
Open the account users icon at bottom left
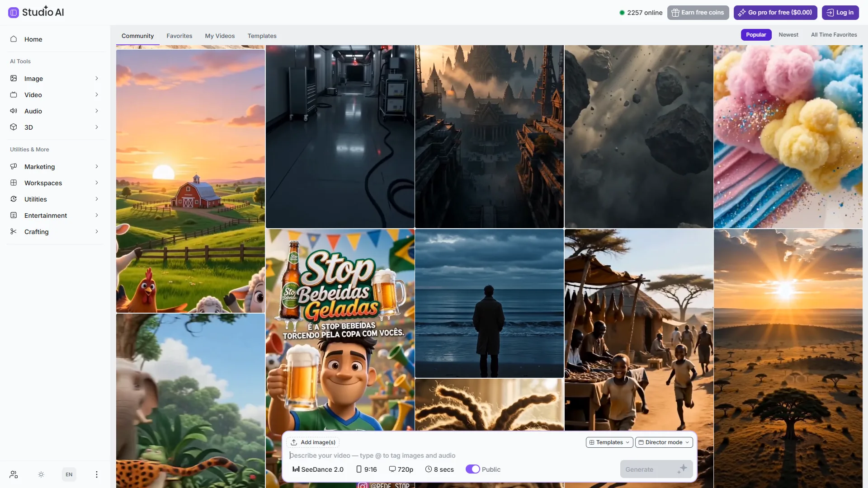[14, 474]
